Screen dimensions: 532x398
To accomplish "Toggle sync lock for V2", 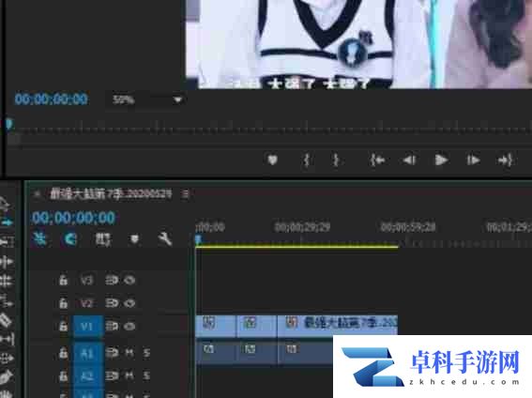I will (112, 302).
